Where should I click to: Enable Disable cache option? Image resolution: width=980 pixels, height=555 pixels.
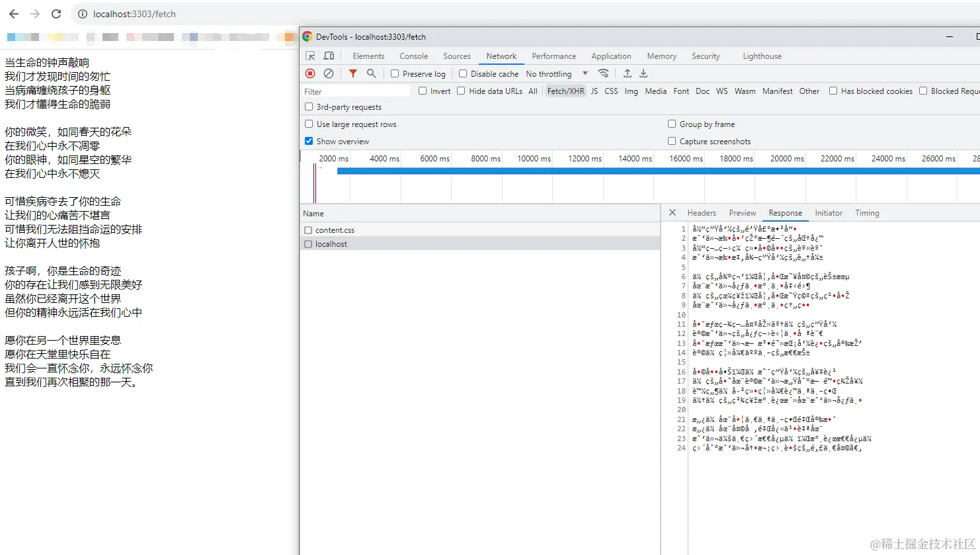pyautogui.click(x=462, y=73)
